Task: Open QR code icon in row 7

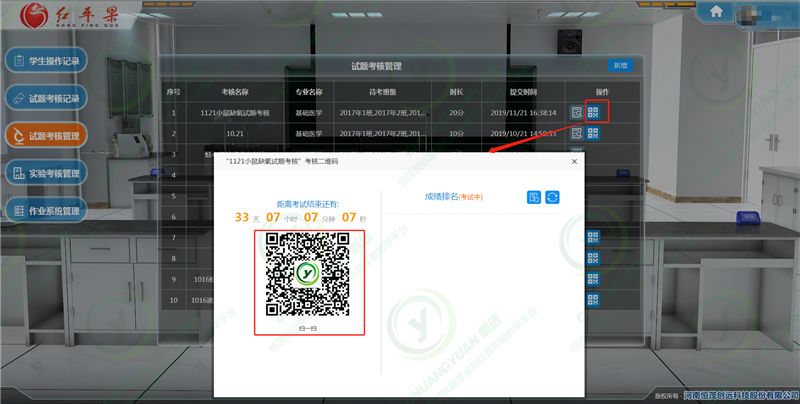Action: point(593,237)
